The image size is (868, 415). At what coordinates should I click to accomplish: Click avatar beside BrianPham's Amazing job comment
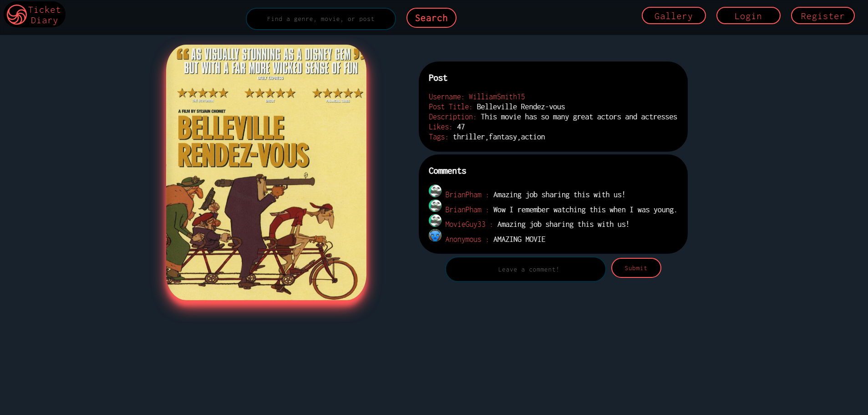[x=435, y=191]
